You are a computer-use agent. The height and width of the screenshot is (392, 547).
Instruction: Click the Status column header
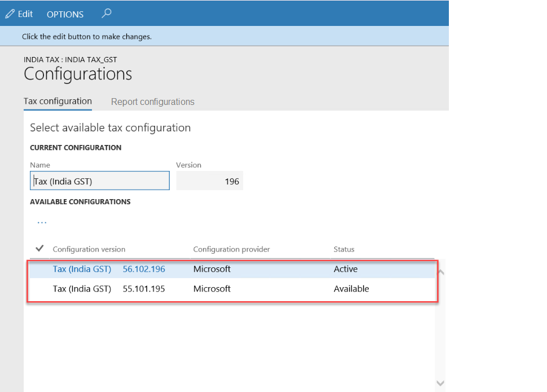click(343, 249)
